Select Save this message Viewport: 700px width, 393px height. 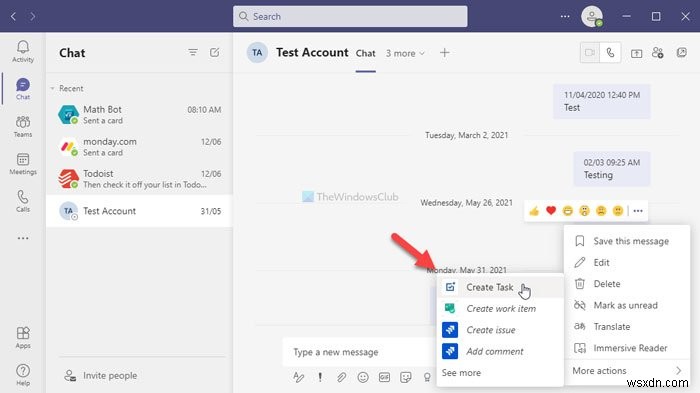(627, 241)
